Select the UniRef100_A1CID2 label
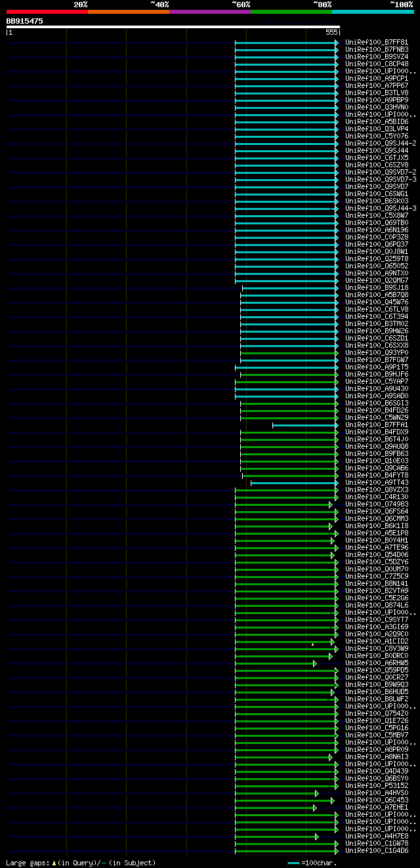The height and width of the screenshot is (868, 420). click(x=377, y=641)
